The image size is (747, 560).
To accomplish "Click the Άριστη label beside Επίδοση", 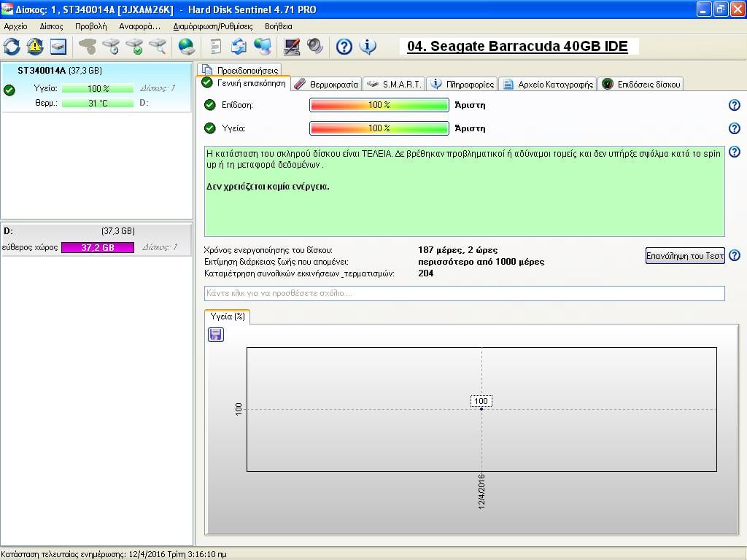I will [x=471, y=105].
